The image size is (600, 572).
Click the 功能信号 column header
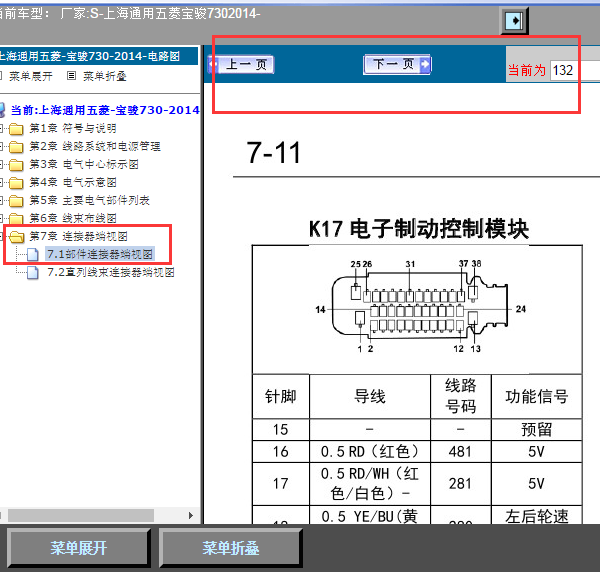[536, 396]
